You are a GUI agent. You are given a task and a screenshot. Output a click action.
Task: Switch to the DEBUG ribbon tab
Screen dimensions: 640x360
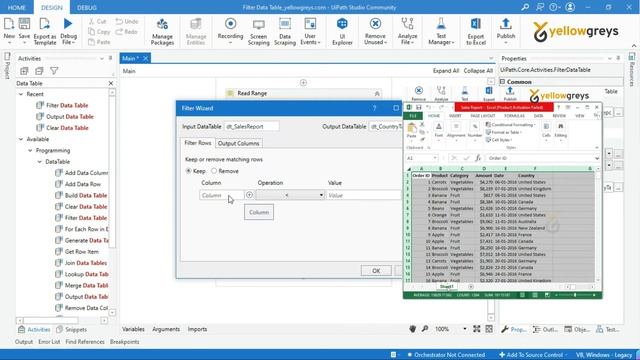click(x=87, y=7)
